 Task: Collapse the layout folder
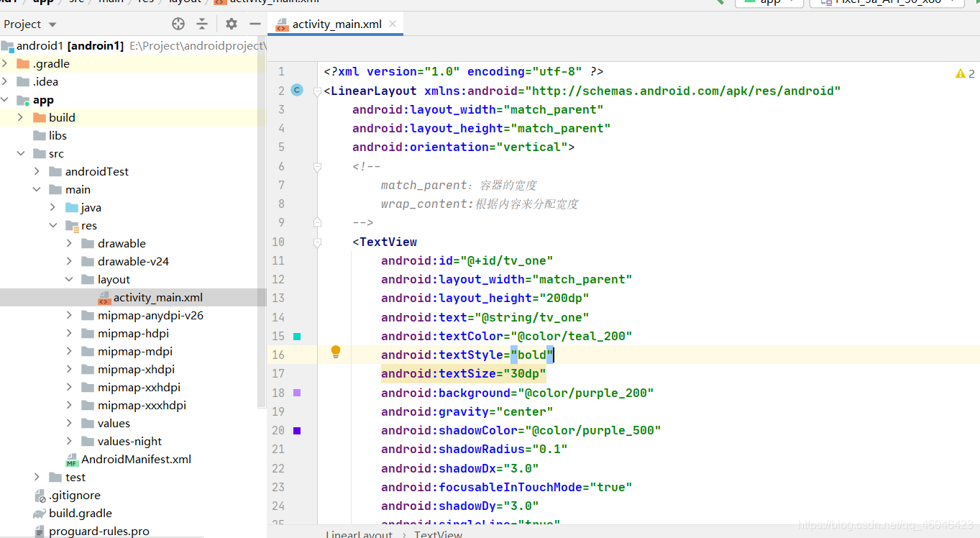point(70,279)
